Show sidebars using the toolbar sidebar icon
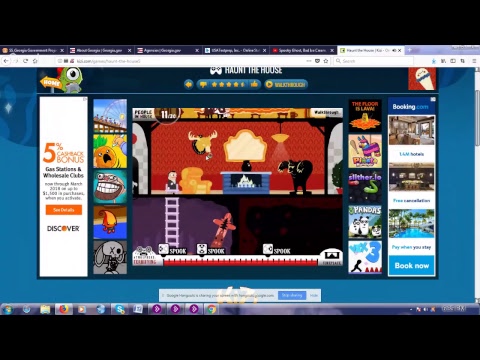Image resolution: width=480 pixels, height=360 pixels. click(x=453, y=61)
